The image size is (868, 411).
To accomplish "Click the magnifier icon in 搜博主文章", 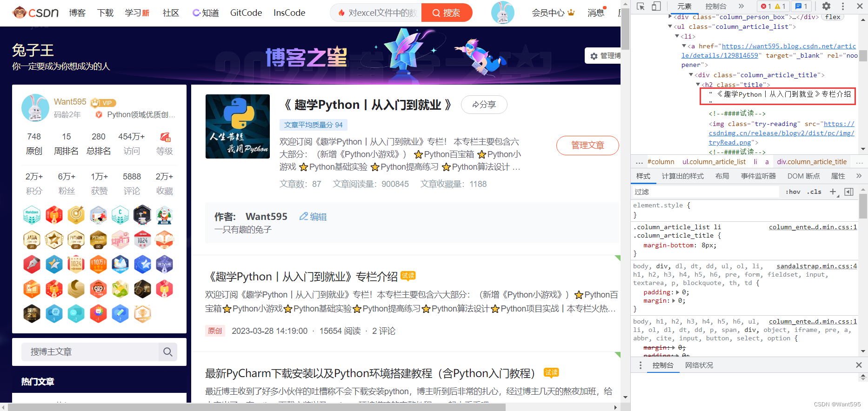I will (x=168, y=352).
